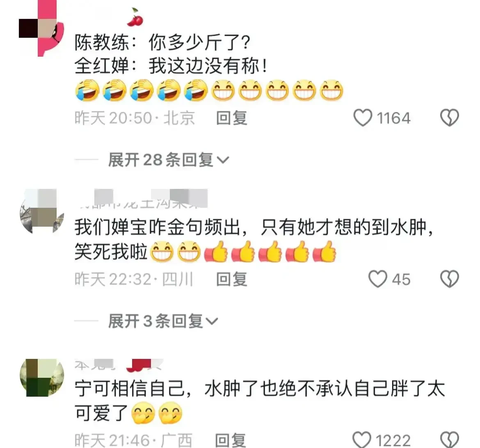Tap broken heart on the Sichuan comment
Viewport: 480px width, 448px height.
[x=449, y=279]
